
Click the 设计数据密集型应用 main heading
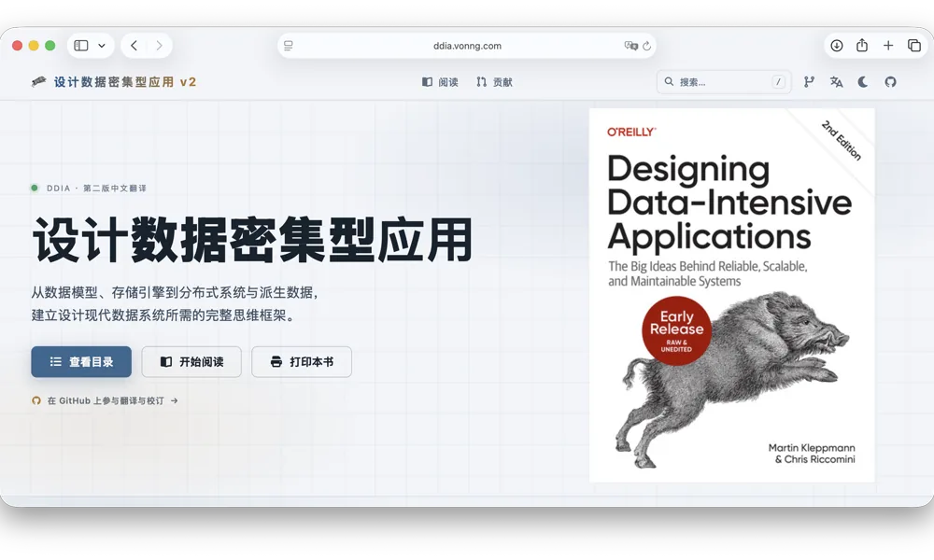(252, 240)
